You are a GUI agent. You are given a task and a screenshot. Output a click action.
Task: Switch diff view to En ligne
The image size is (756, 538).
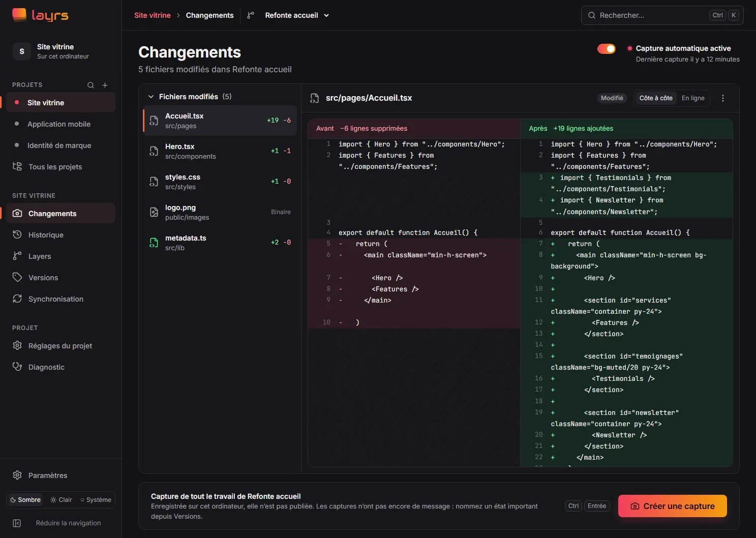pyautogui.click(x=693, y=98)
